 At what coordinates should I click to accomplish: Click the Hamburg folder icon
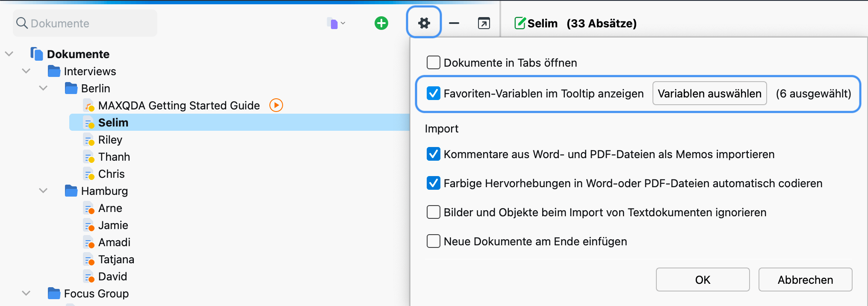(x=71, y=191)
